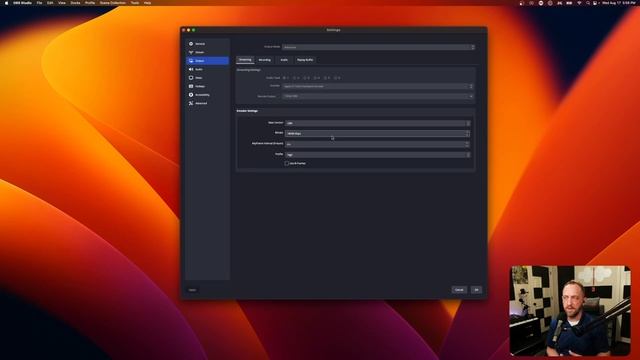Open the File menu
Screen dimensions: 640x360
[39, 3]
